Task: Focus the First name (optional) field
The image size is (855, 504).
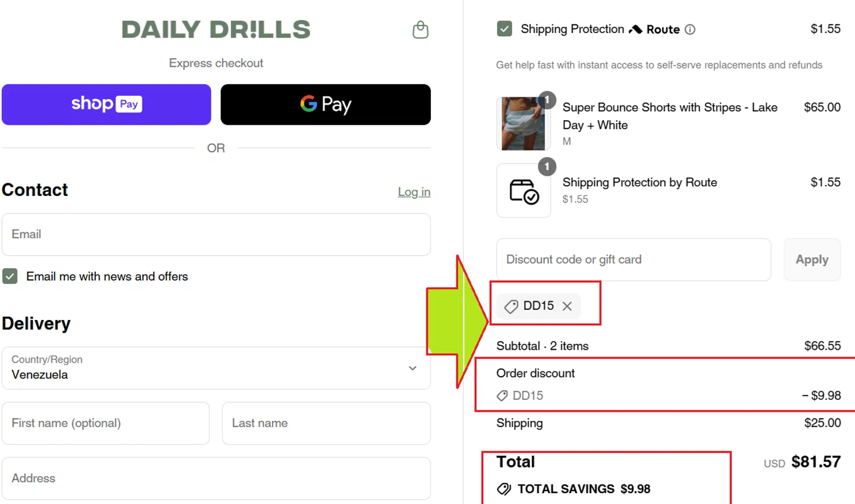Action: click(x=105, y=423)
